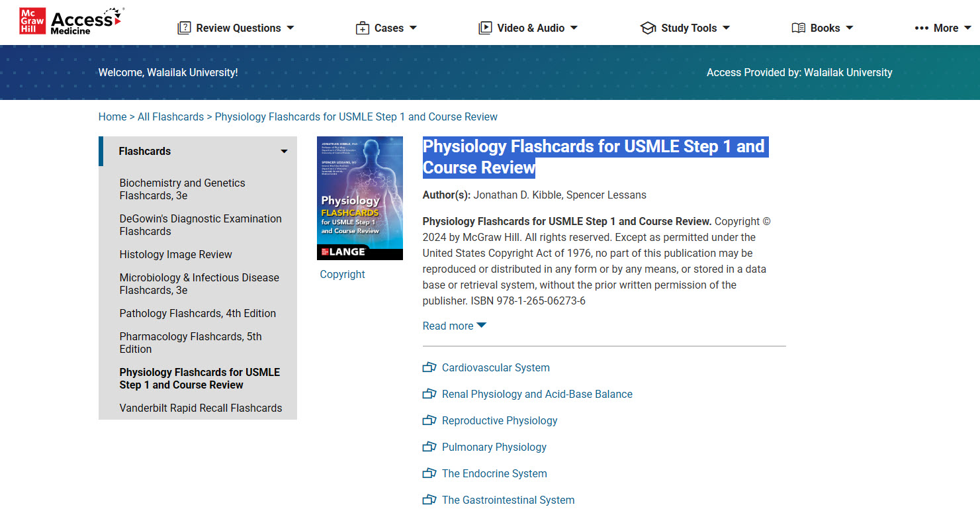This screenshot has height=515, width=980.
Task: Click the Flashcards sidebar header
Action: [x=198, y=151]
